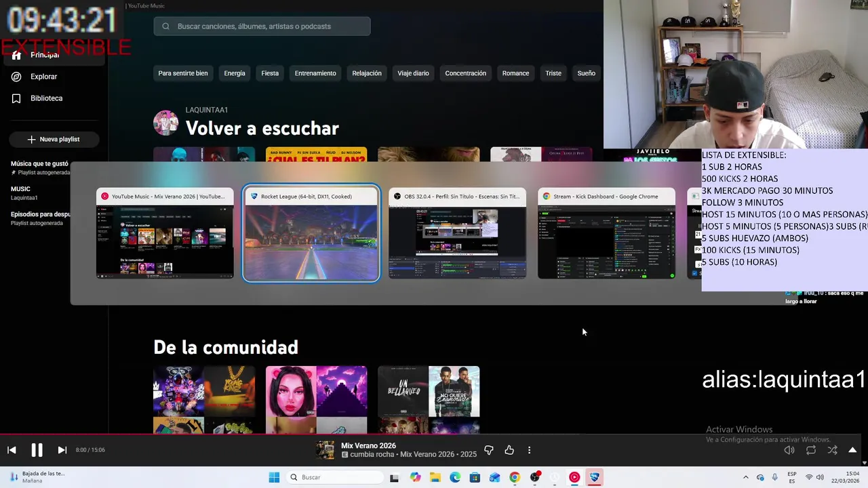Open the Volver a escuchar heading

[262, 129]
